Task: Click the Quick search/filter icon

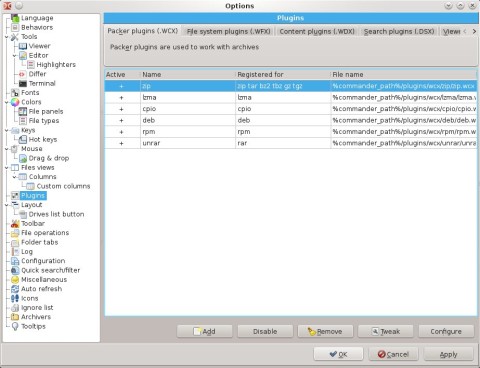Action: [x=15, y=270]
